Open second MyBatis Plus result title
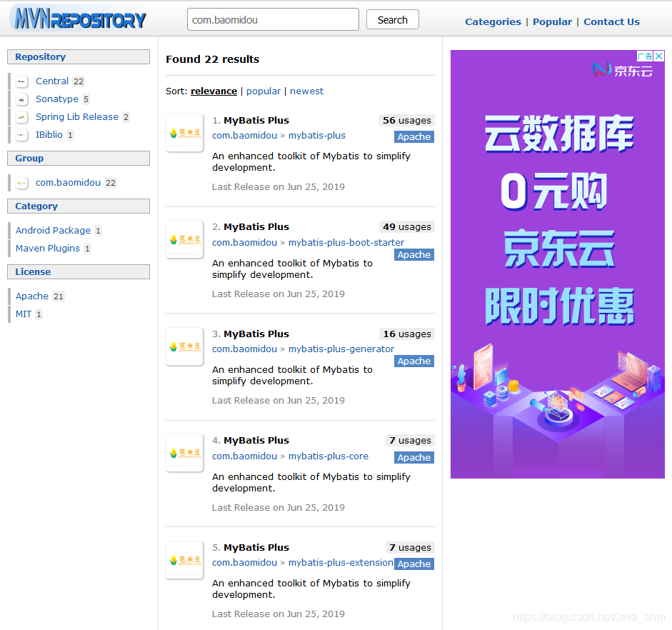Image resolution: width=672 pixels, height=630 pixels. coord(256,226)
